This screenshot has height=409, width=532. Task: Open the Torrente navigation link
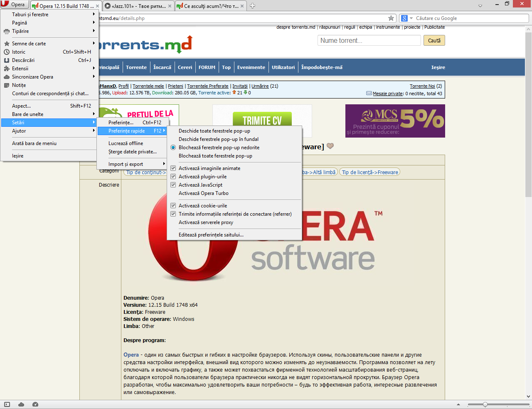[x=136, y=67]
